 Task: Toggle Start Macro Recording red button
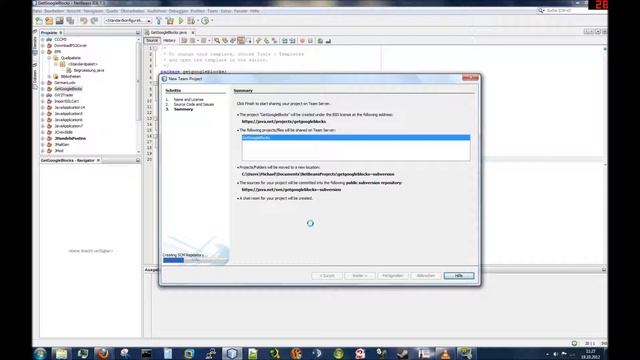tap(302, 41)
